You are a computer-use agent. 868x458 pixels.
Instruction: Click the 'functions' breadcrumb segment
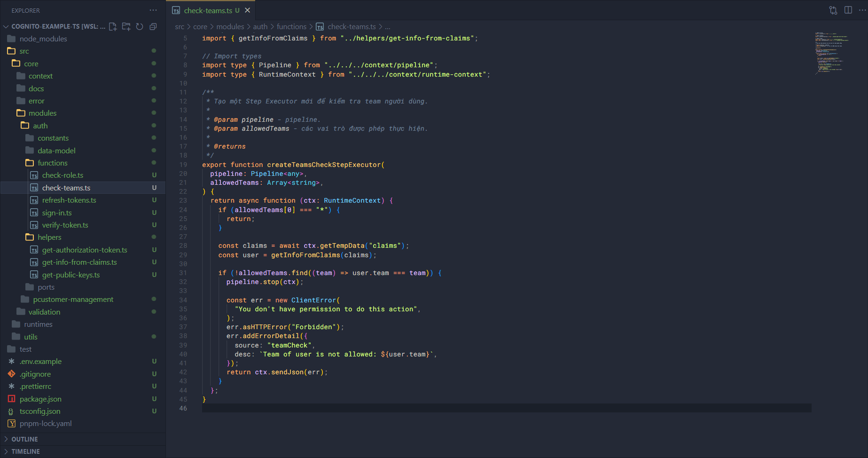[x=291, y=27]
